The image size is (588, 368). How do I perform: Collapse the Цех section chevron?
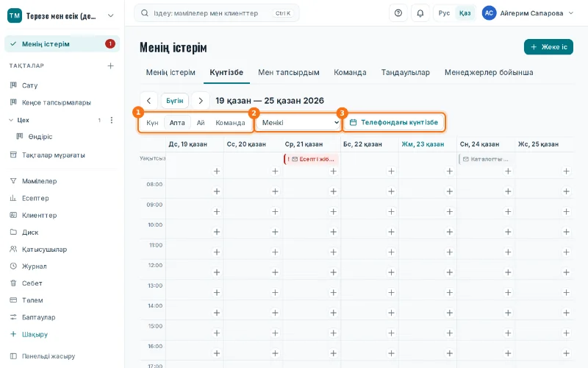point(11,120)
